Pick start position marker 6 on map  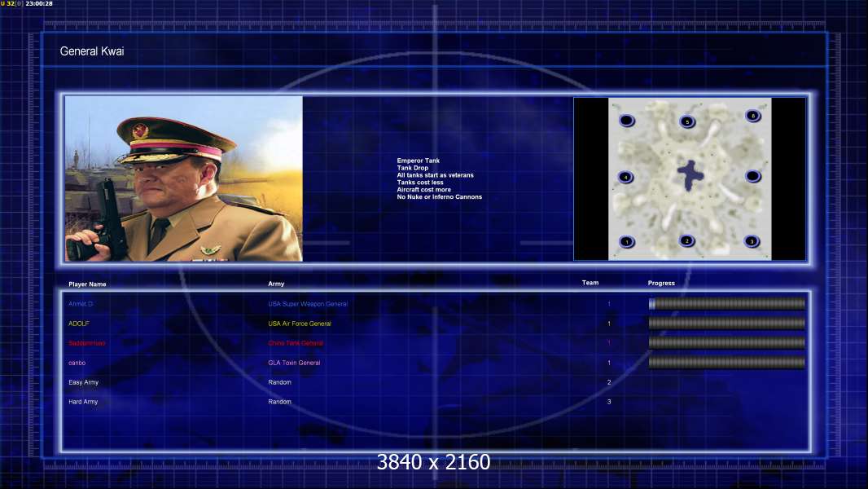click(x=753, y=115)
